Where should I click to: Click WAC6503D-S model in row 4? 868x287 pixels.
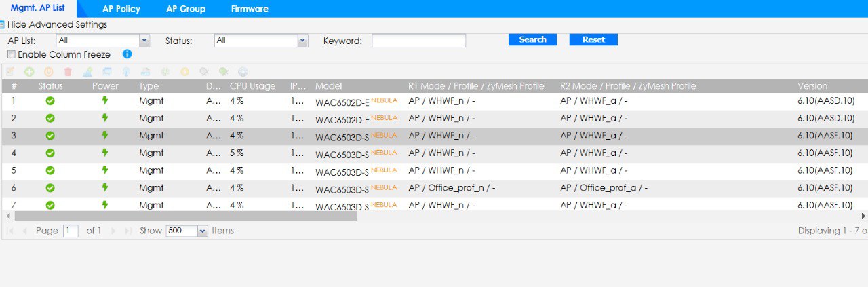point(342,155)
